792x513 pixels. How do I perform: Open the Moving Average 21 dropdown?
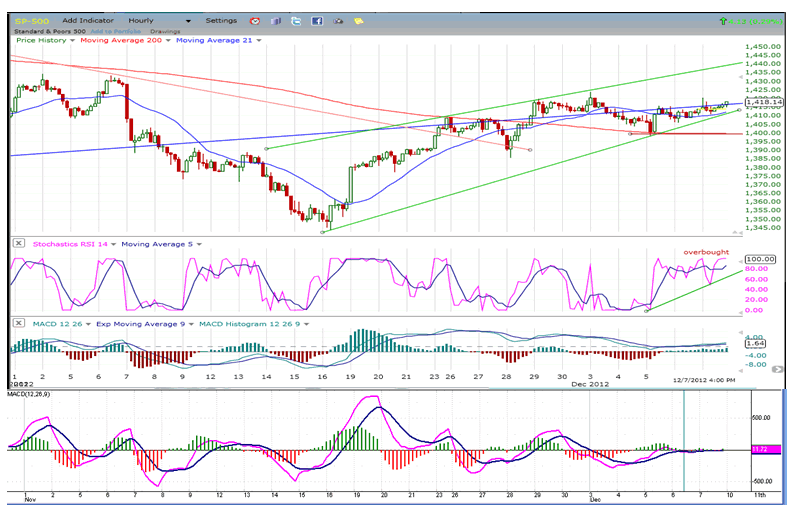[260, 40]
